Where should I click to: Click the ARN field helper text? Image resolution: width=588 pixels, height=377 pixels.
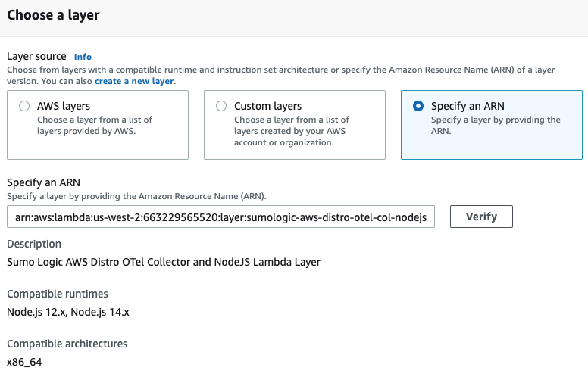click(x=136, y=196)
